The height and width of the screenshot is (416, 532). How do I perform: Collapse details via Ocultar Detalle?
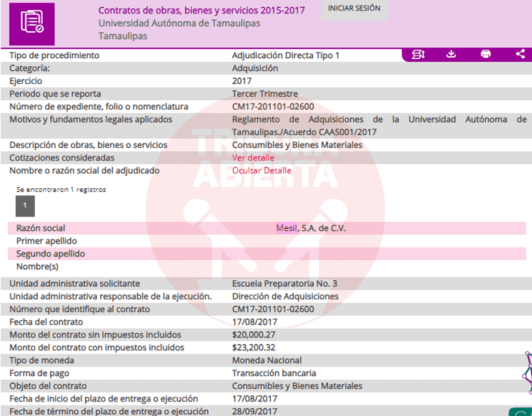261,171
